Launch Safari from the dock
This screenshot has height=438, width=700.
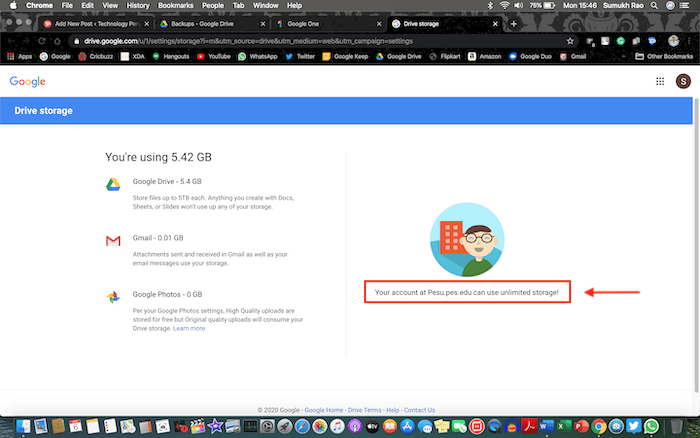pyautogui.click(x=302, y=426)
